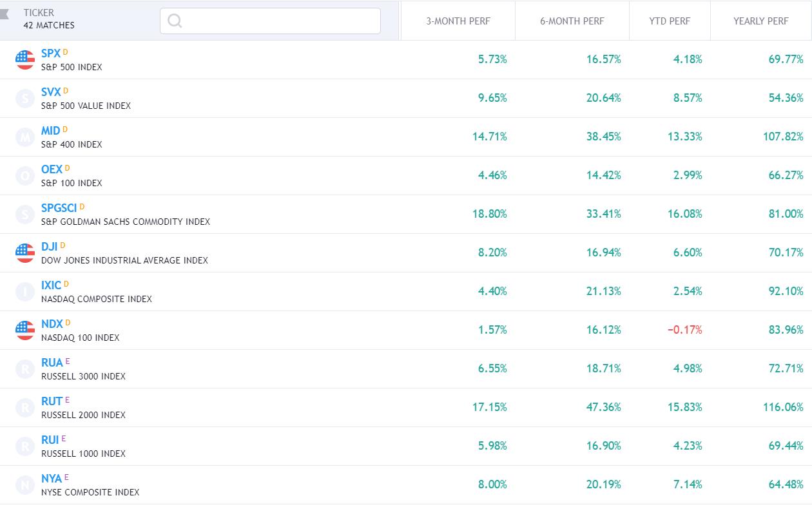Image resolution: width=812 pixels, height=507 pixels.
Task: Open the RUI ticker link
Action: tap(50, 440)
